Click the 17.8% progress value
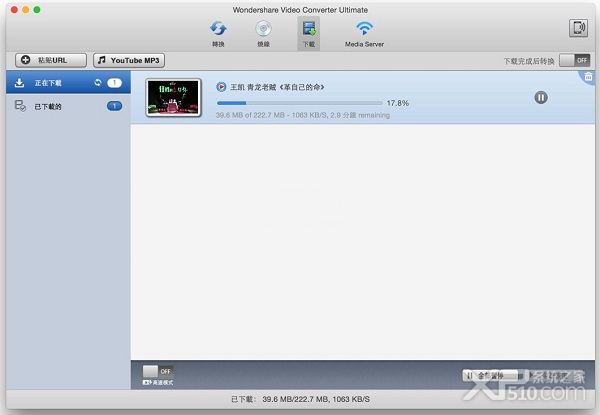 tap(398, 103)
